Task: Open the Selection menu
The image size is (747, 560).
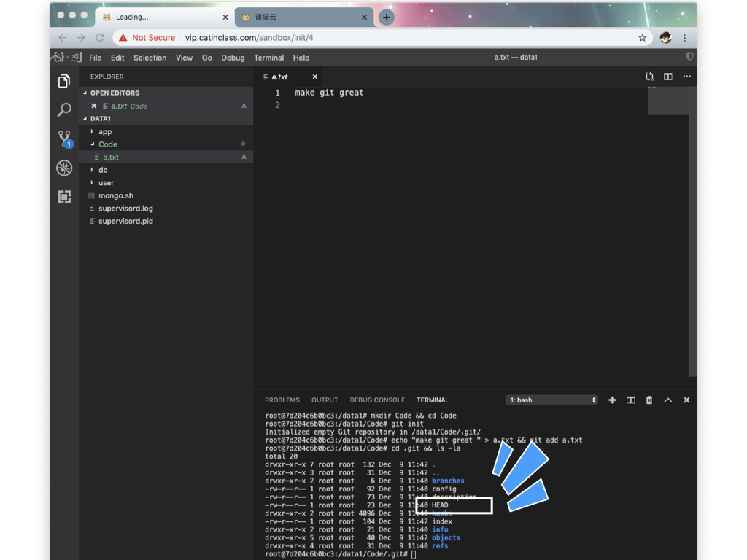Action: [150, 58]
